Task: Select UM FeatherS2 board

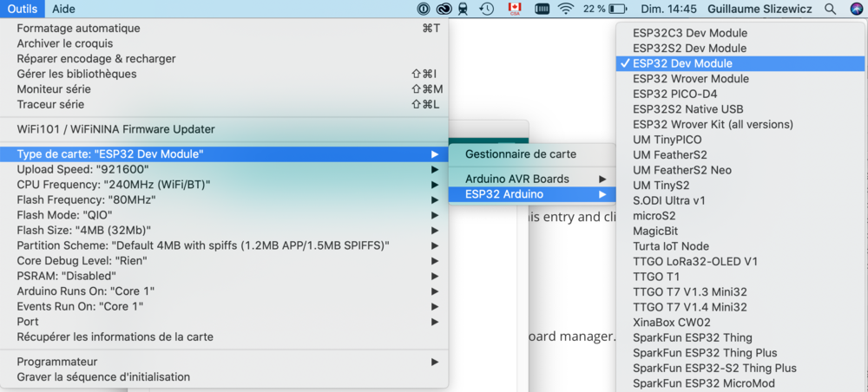Action: 740,155
